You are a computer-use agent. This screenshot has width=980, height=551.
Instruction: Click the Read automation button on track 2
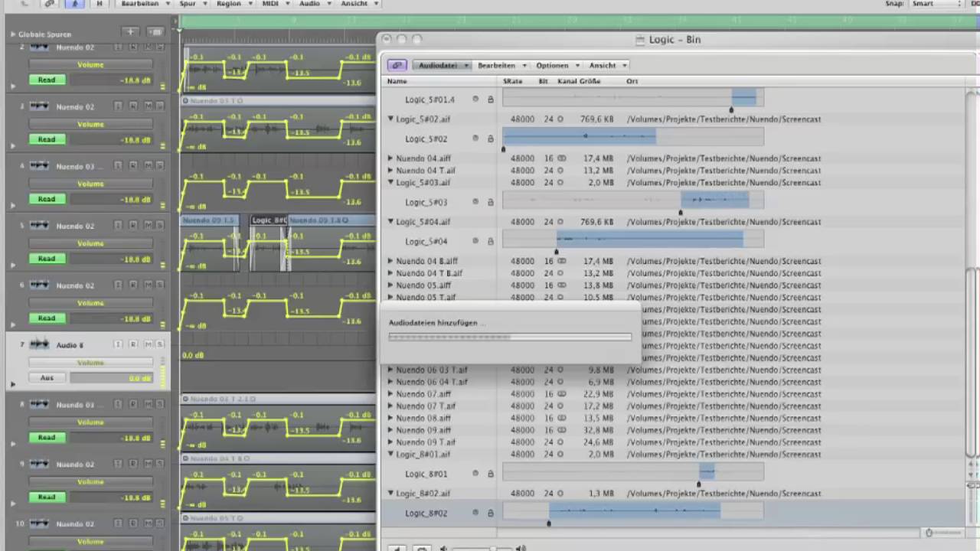[x=47, y=80]
